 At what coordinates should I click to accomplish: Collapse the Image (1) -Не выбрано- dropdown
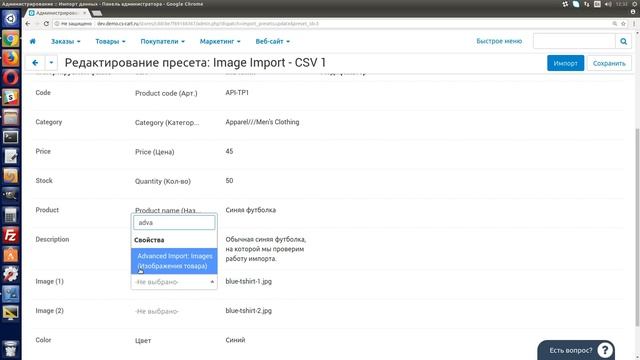[174, 282]
